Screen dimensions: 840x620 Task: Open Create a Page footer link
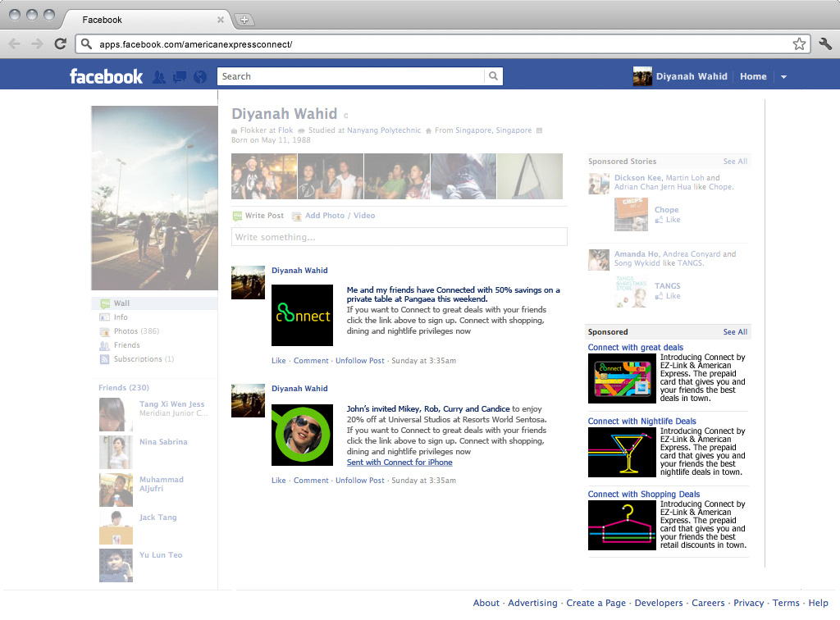pyautogui.click(x=596, y=603)
